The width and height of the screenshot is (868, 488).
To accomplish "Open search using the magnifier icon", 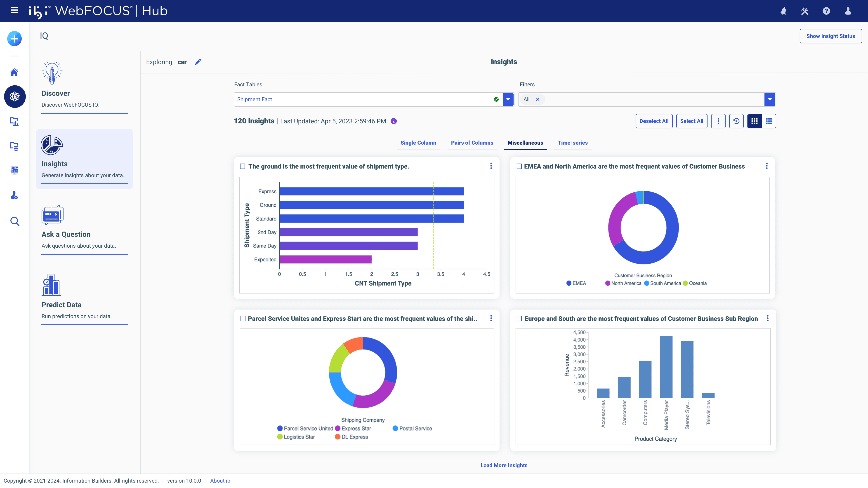I will click(x=14, y=221).
